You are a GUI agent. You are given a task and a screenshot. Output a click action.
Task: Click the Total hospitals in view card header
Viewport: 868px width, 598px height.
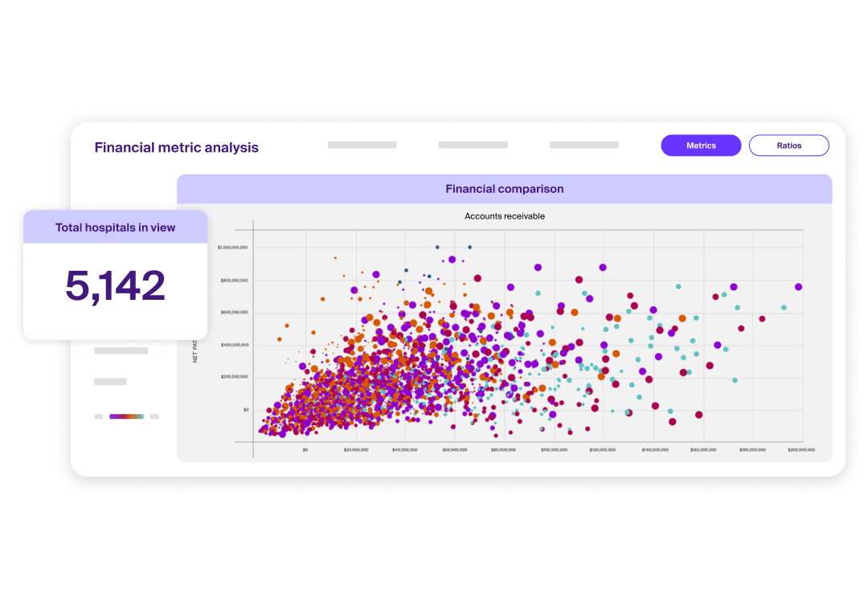tap(115, 227)
